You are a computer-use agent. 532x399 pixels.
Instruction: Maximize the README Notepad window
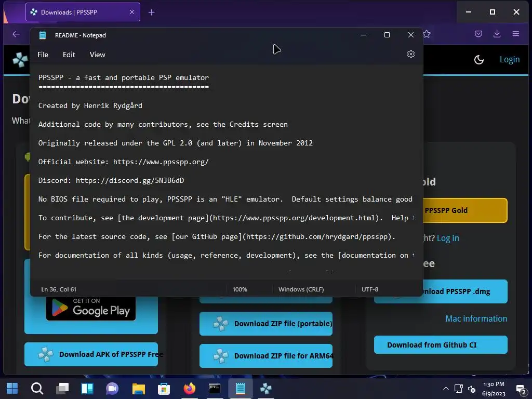[x=387, y=35]
